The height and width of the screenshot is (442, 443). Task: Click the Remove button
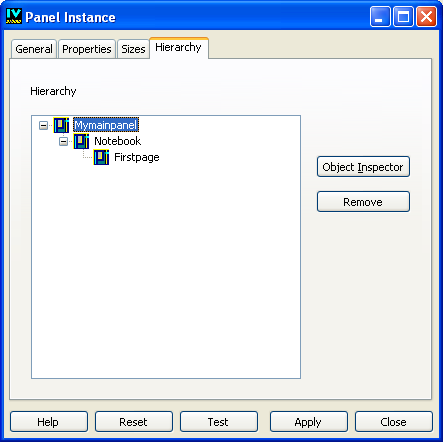tap(363, 202)
